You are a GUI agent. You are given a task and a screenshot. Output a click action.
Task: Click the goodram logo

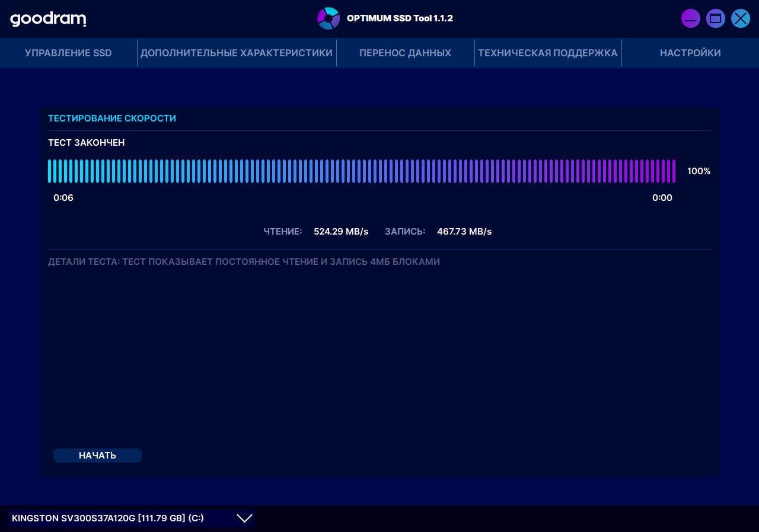point(48,19)
